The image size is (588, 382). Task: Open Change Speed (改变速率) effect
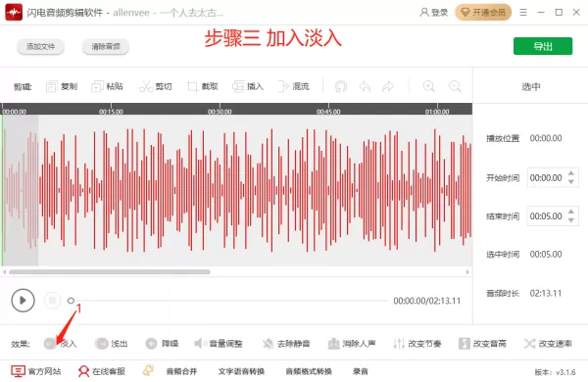[x=548, y=344]
